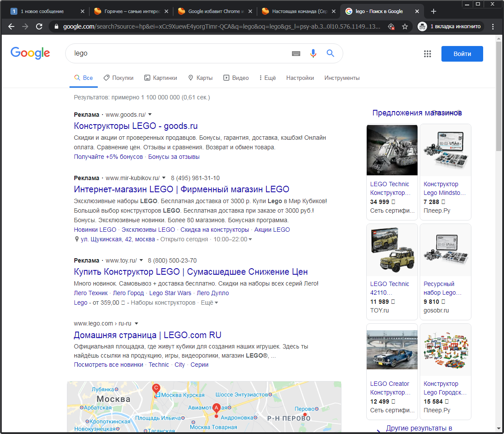Open the LEGO Creator blue Mustang thumbnail
This screenshot has height=434, width=504.
tap(392, 349)
